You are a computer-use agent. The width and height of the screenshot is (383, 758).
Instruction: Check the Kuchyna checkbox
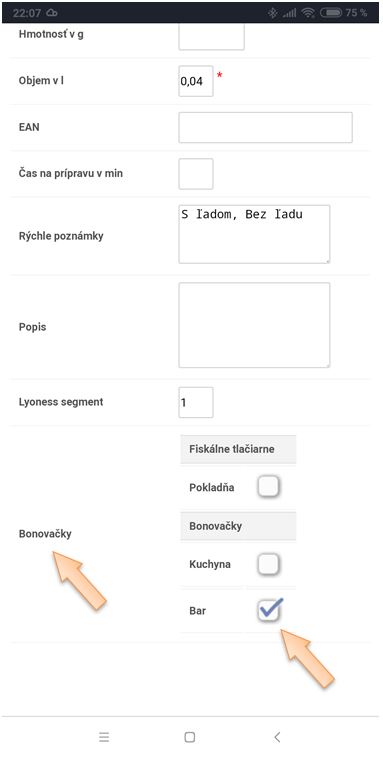point(268,564)
